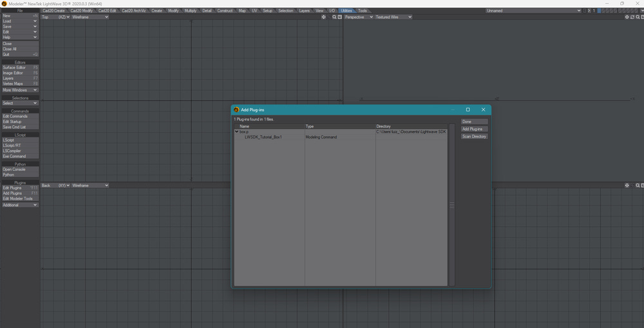This screenshot has width=644, height=328.
Task: Open the Top viewport Wireframe display dropdown
Action: [x=90, y=17]
